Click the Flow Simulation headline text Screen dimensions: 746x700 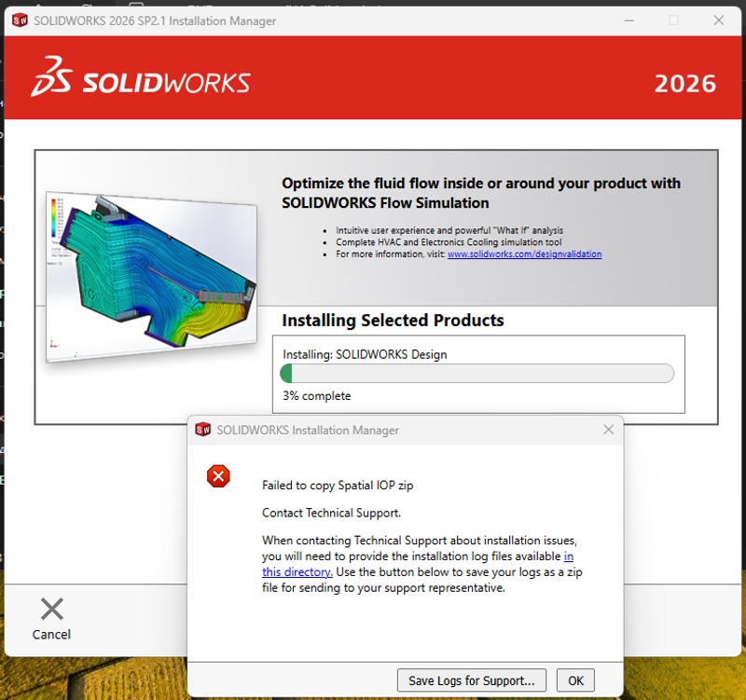point(481,193)
